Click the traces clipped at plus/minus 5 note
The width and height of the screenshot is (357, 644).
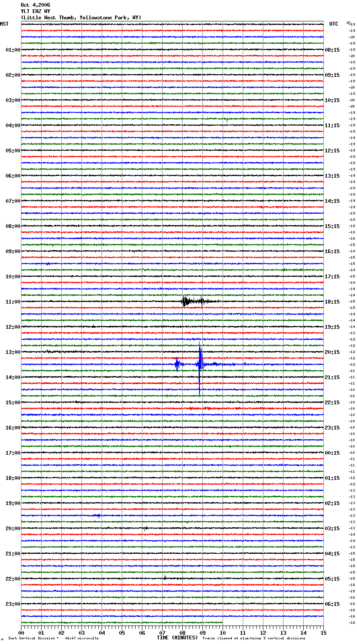coord(254,639)
